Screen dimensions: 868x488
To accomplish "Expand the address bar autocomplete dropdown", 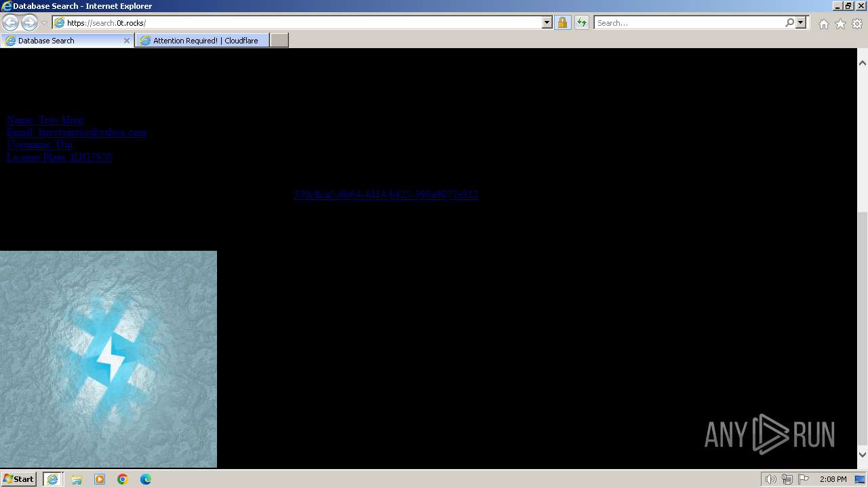I will (x=547, y=22).
